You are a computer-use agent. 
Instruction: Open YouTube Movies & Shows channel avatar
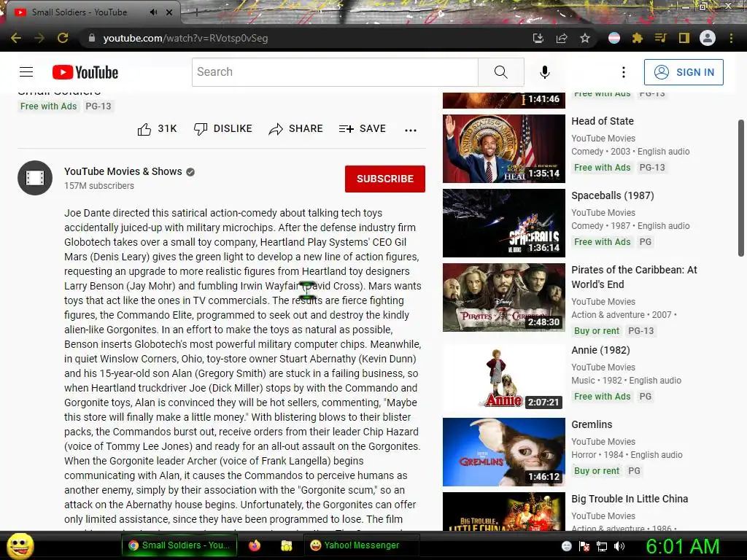pos(35,178)
